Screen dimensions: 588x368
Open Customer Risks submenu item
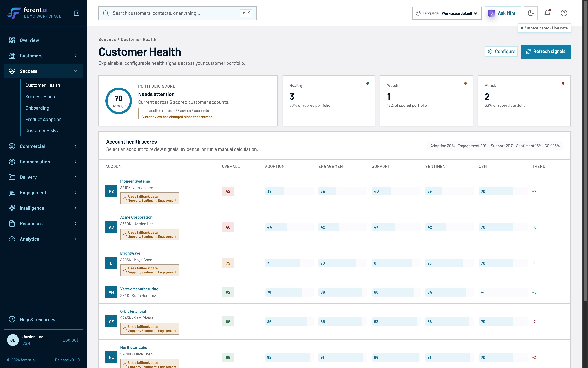click(x=42, y=130)
